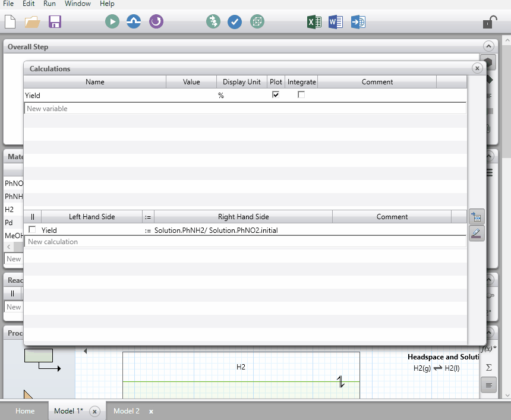511x420 pixels.
Task: Select the Pd row in materials list
Action: [14, 223]
